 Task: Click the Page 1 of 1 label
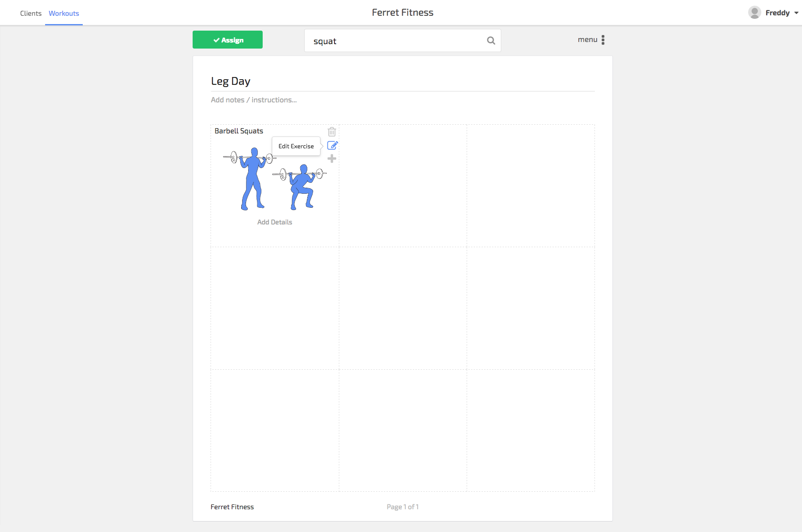pyautogui.click(x=403, y=507)
